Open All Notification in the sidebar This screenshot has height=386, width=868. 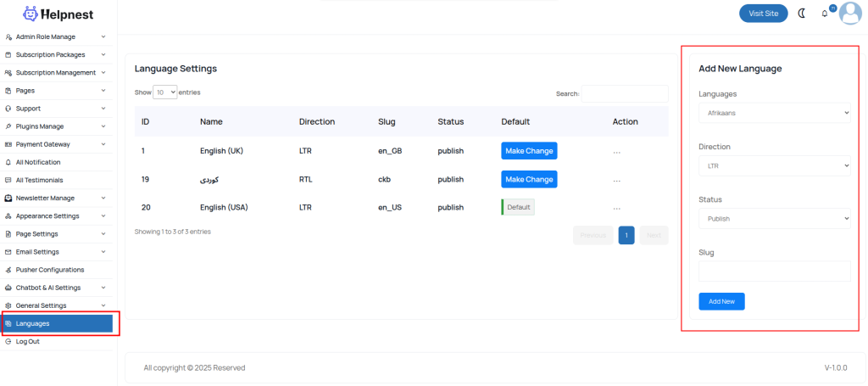tap(38, 162)
